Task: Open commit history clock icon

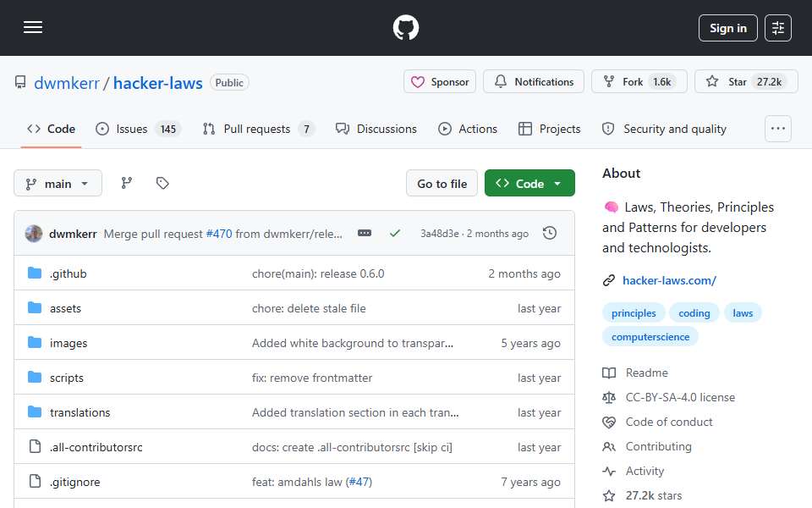Action: [x=550, y=234]
